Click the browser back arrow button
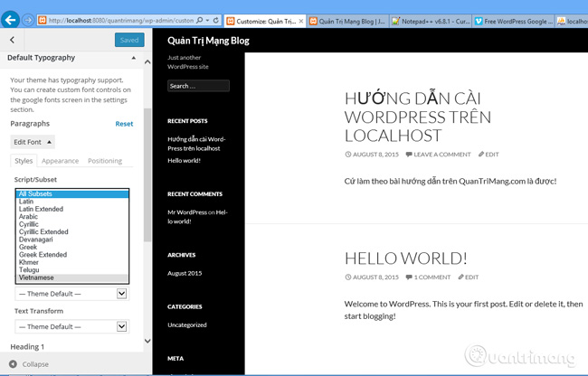 click(12, 20)
